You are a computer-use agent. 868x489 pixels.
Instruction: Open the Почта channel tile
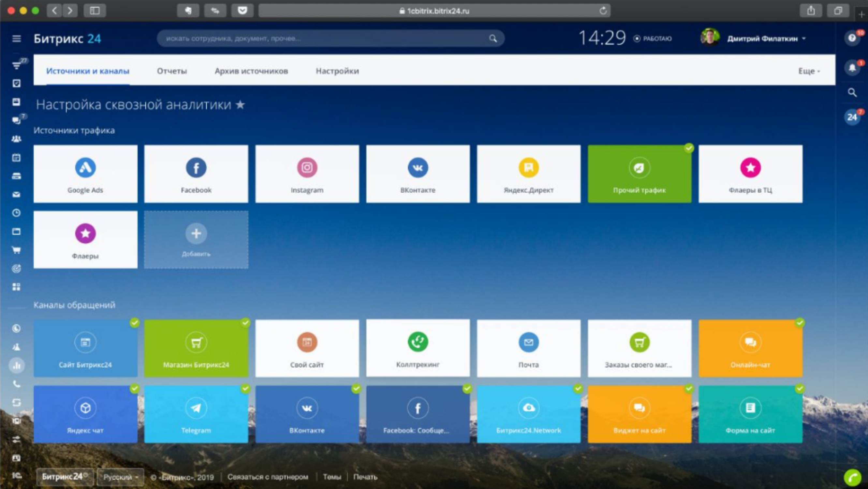pos(529,348)
